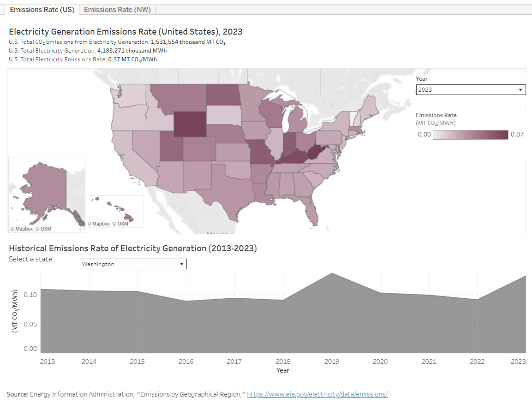Click the 2019 peak in the area chart
The image size is (532, 403).
pyautogui.click(x=332, y=273)
